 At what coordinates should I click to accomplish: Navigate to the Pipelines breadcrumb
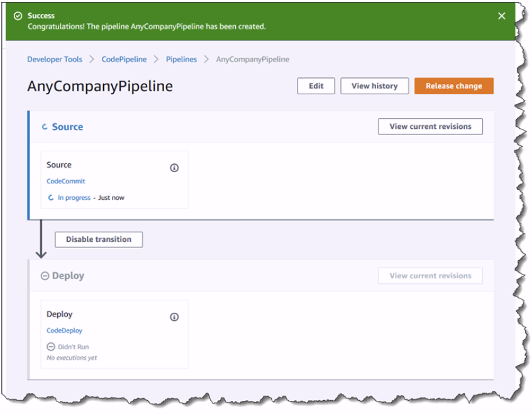pos(181,59)
